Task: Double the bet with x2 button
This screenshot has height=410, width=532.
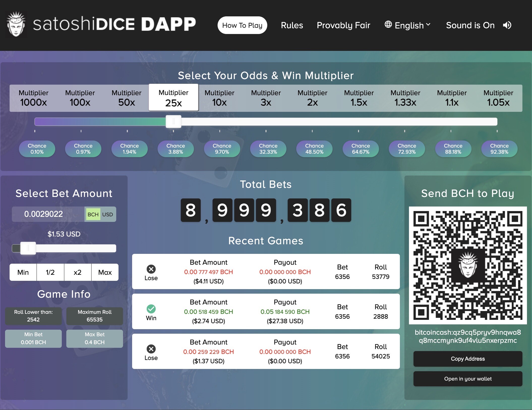Action: point(78,272)
